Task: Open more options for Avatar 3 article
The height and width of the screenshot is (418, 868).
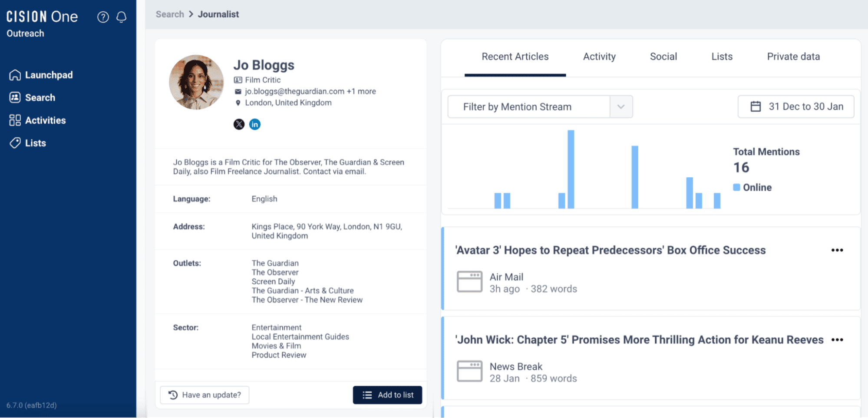Action: point(837,250)
